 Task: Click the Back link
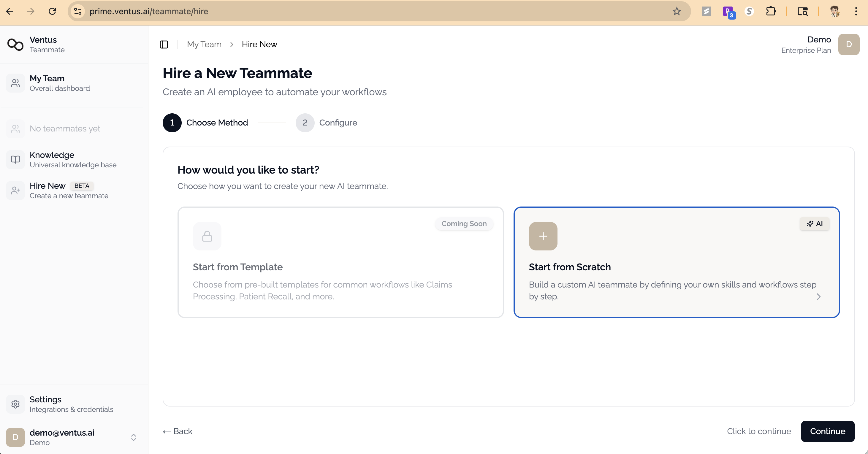177,431
